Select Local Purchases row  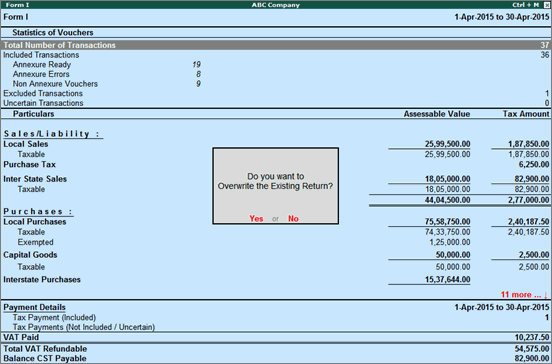point(276,222)
